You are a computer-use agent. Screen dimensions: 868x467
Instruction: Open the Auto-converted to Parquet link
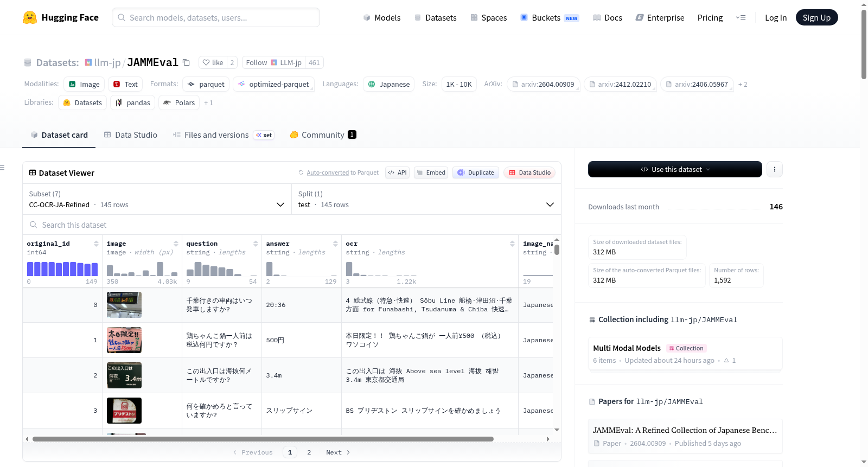[342, 172]
